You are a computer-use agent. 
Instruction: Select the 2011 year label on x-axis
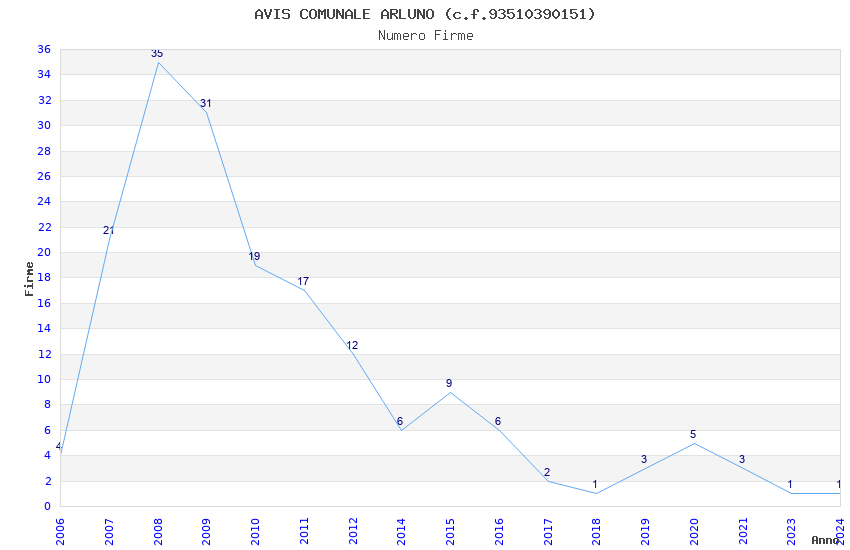pyautogui.click(x=304, y=531)
